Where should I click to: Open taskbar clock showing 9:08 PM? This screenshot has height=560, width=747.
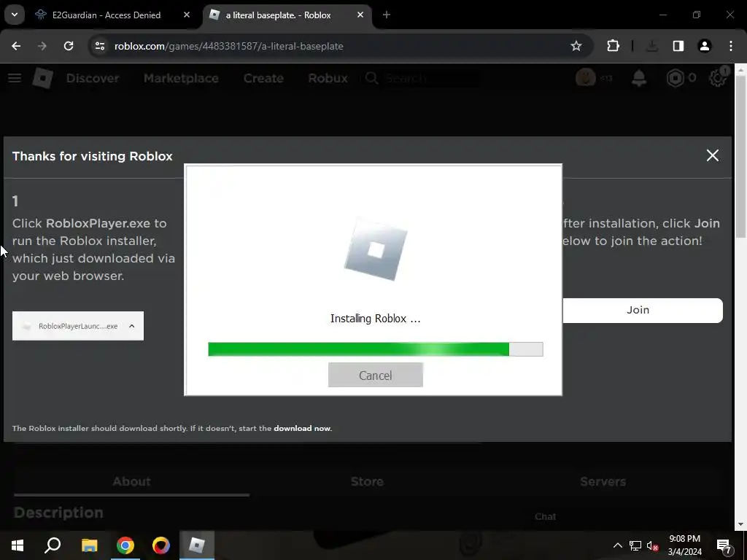pyautogui.click(x=684, y=545)
